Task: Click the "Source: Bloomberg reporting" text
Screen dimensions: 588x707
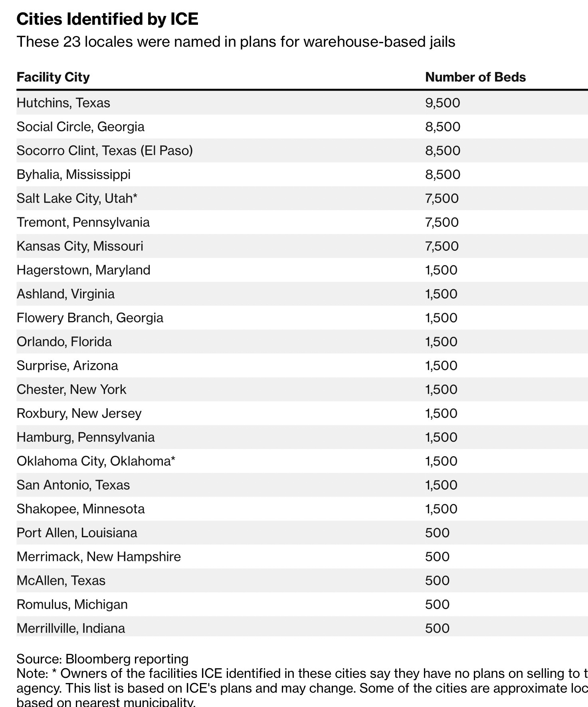Action: [102, 659]
